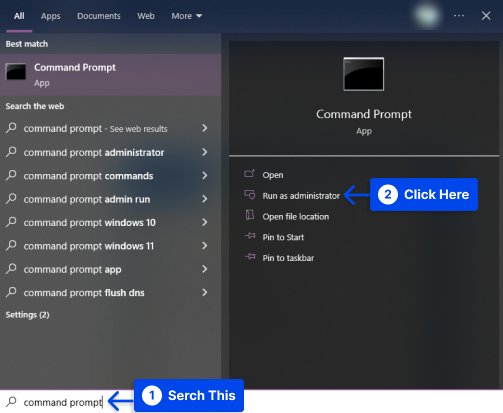This screenshot has height=413, width=503.
Task: Switch to the Documents tab
Action: (x=99, y=16)
